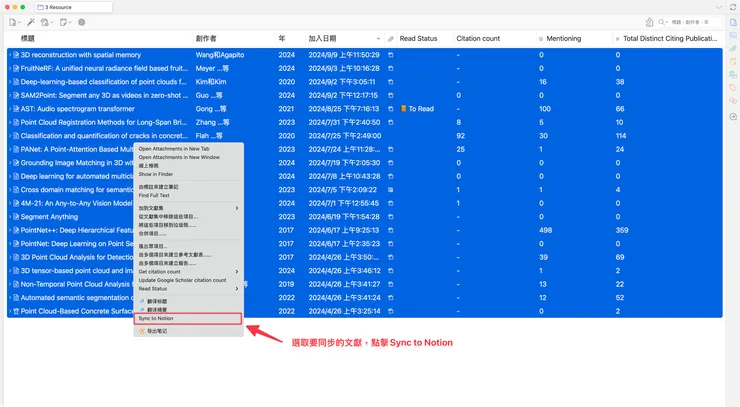Click the sync refresh icon at top right
740x407 pixels.
(x=733, y=7)
